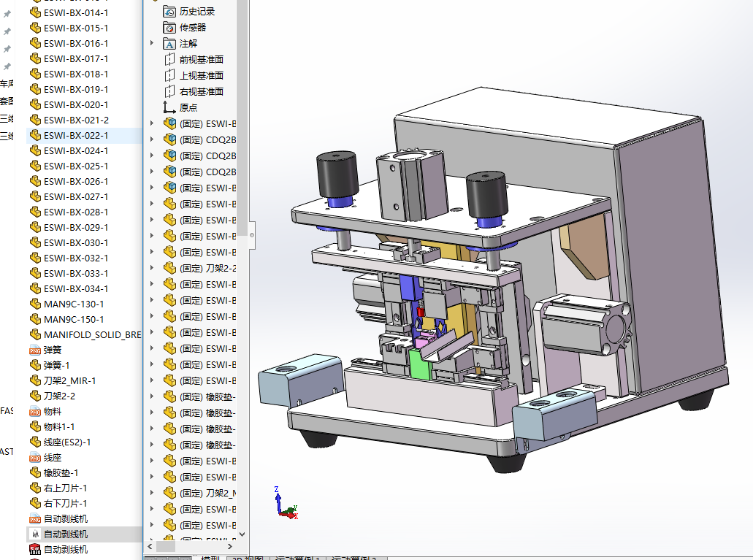
Task: Switch to the 模型 tab
Action: pyautogui.click(x=208, y=558)
